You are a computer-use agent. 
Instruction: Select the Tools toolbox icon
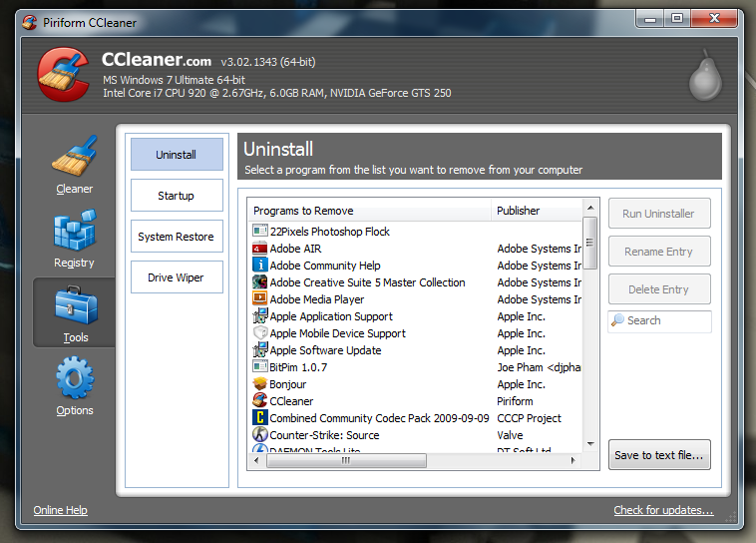[76, 305]
